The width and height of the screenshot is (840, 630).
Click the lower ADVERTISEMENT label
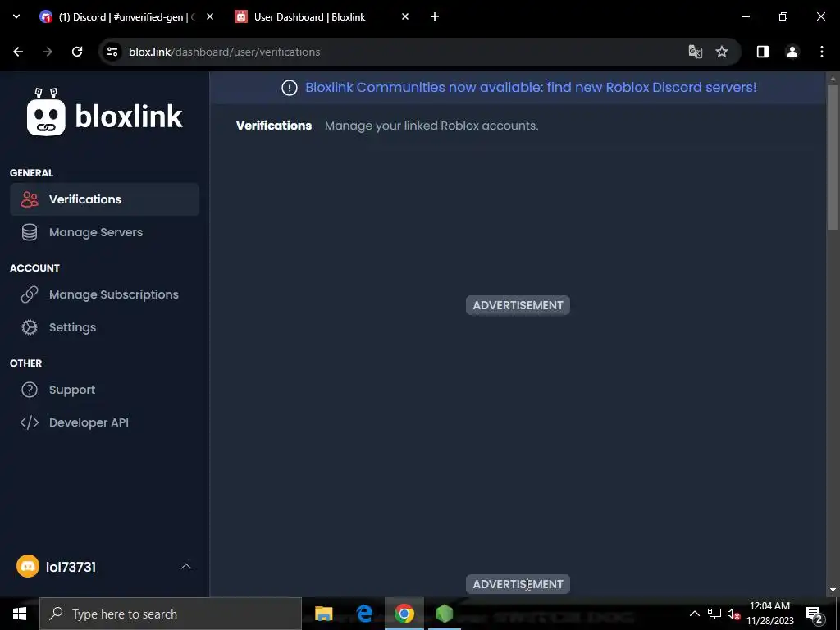coord(518,584)
